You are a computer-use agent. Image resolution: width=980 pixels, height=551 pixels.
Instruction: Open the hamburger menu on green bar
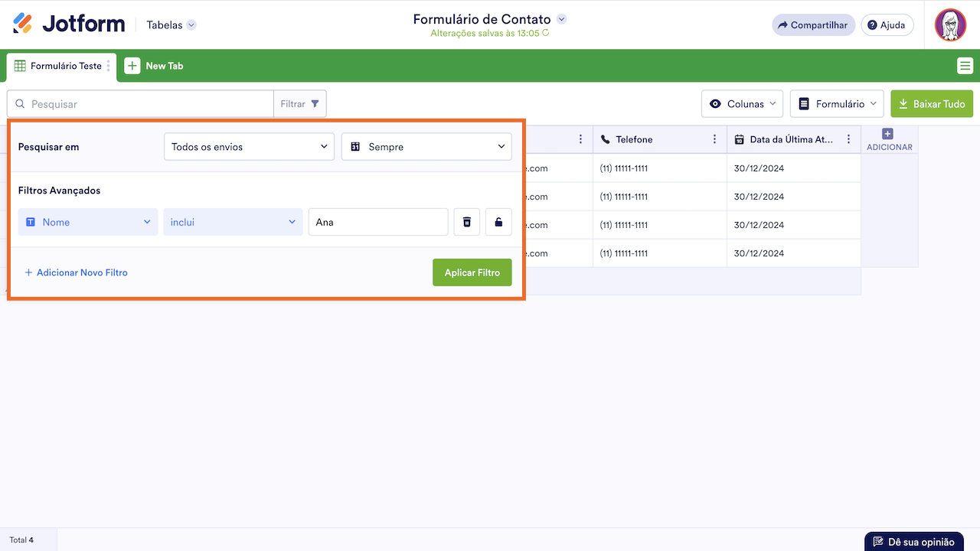[x=965, y=66]
